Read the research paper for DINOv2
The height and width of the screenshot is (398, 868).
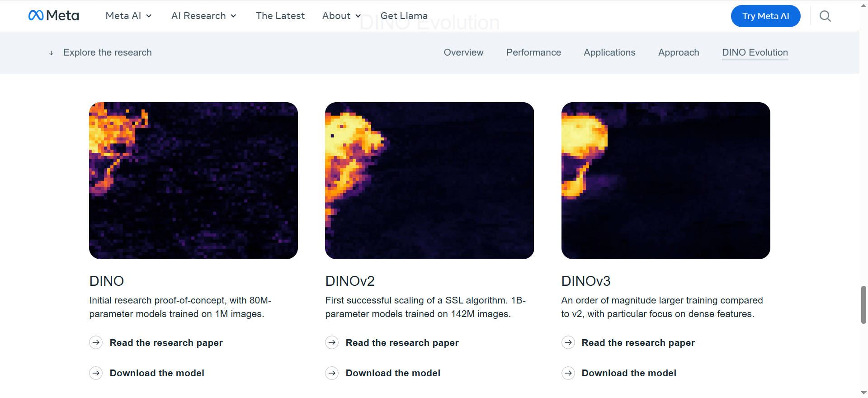[x=402, y=343]
